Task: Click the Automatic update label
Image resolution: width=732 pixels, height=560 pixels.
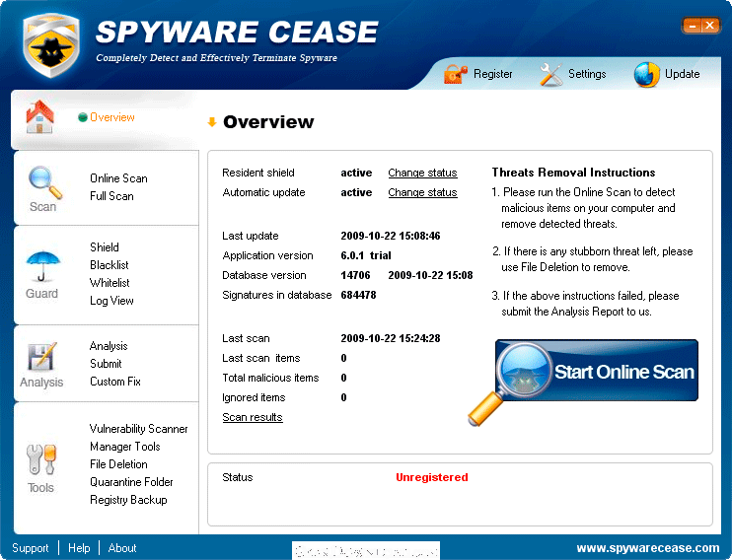Action: pyautogui.click(x=263, y=192)
